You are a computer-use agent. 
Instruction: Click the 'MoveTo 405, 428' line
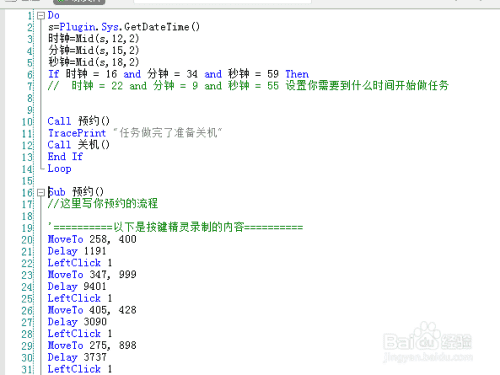[92, 310]
